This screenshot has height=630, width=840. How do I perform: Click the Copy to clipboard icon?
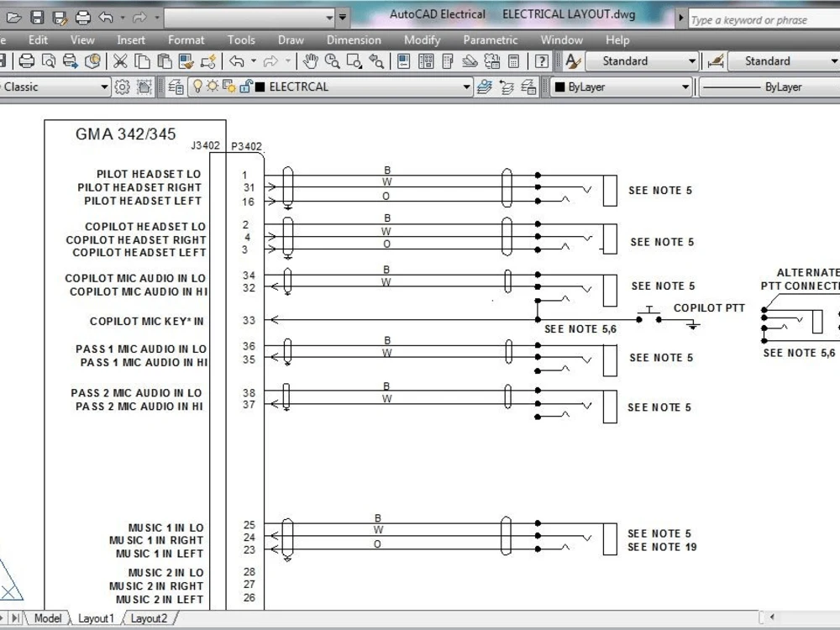point(140,60)
